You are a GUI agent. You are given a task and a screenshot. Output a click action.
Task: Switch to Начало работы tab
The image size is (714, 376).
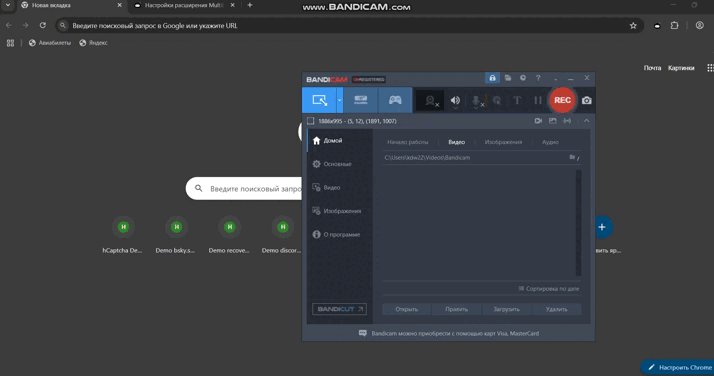coord(408,142)
